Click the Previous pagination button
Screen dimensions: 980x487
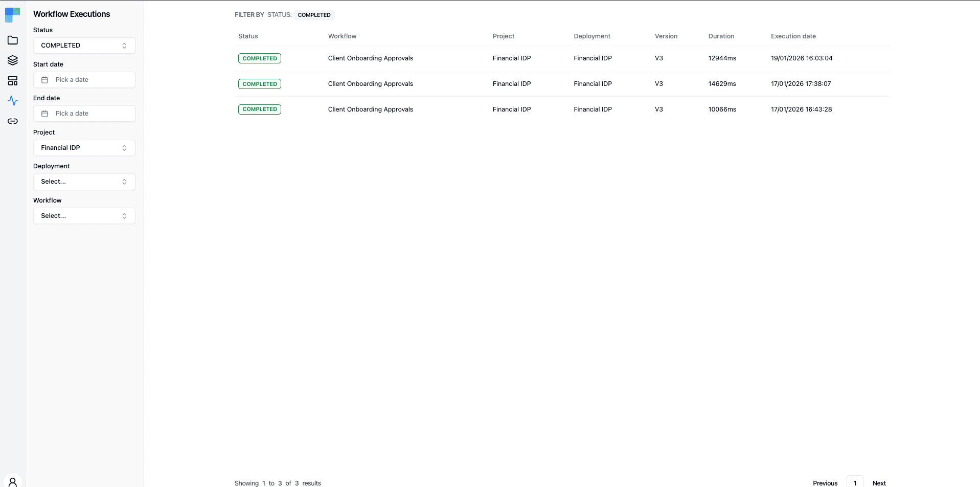(x=824, y=482)
